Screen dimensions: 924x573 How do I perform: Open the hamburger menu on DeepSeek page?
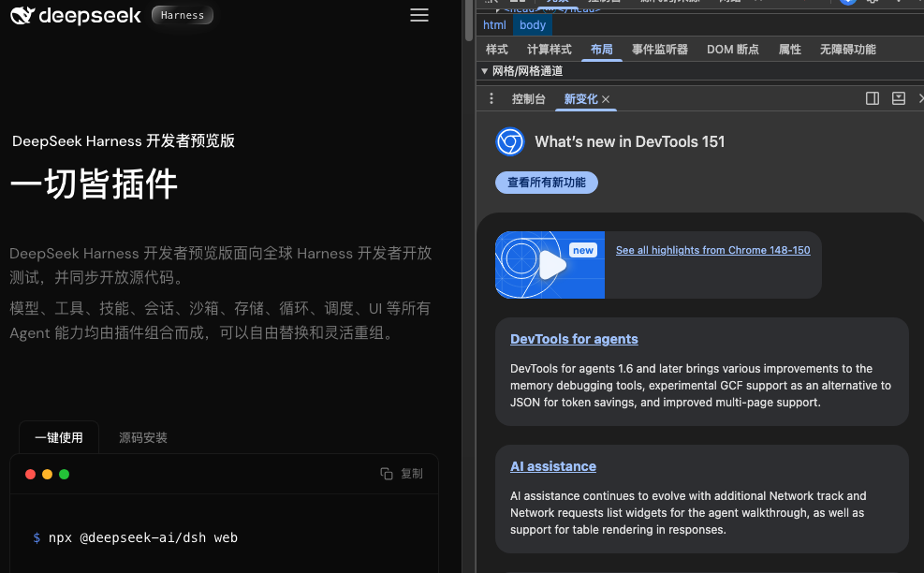[419, 15]
